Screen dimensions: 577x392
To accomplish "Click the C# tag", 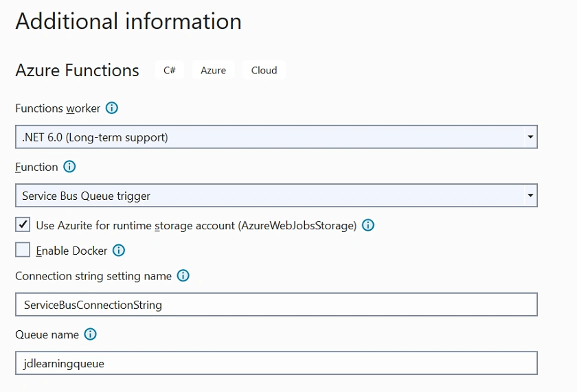I will (169, 70).
